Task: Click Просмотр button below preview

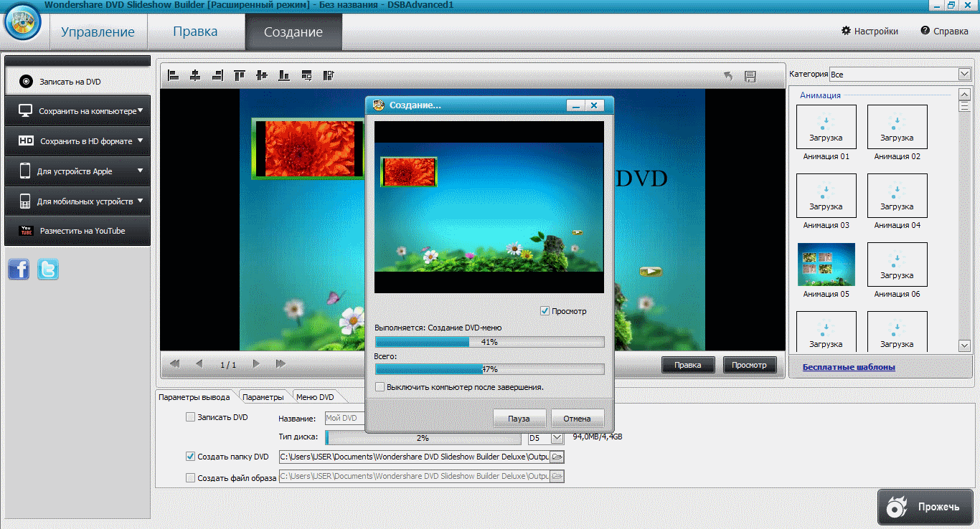Action: click(x=750, y=365)
